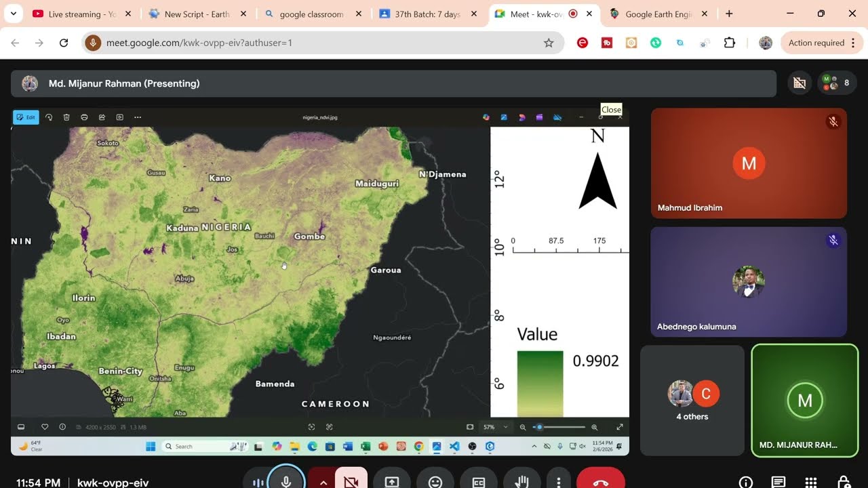Open VS Code from the shared taskbar
868x488 pixels.
pyautogui.click(x=454, y=446)
